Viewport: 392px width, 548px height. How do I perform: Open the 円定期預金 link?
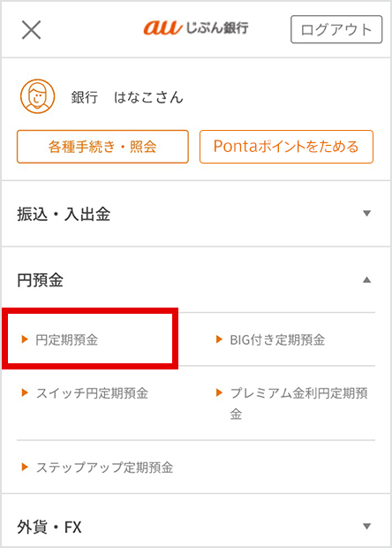point(67,339)
